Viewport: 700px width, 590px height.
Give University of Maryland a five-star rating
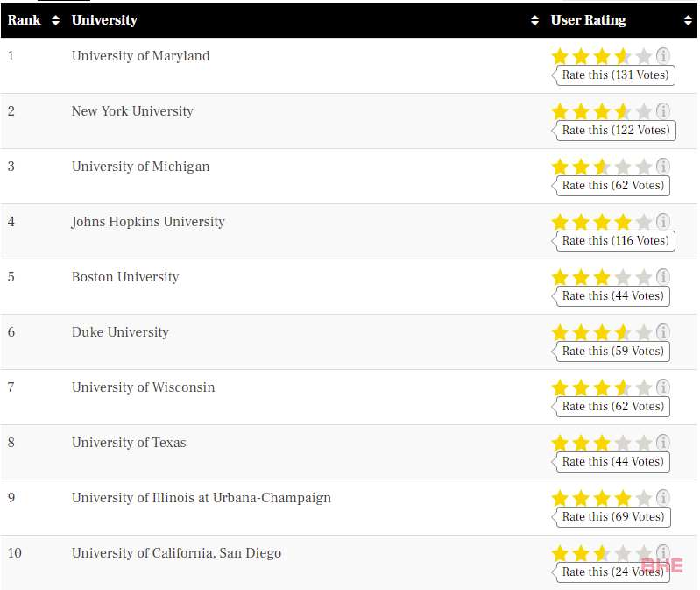[643, 57]
